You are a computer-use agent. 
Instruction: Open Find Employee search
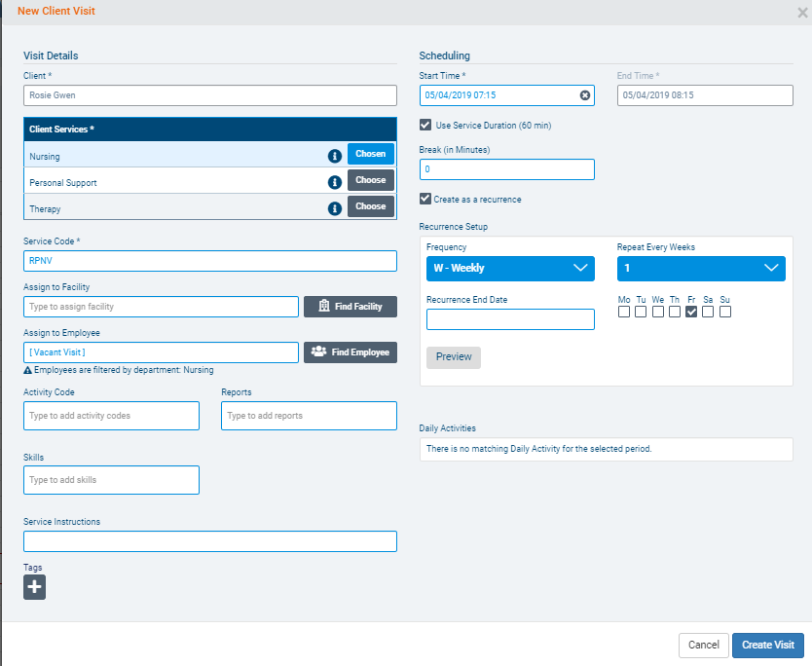[351, 352]
